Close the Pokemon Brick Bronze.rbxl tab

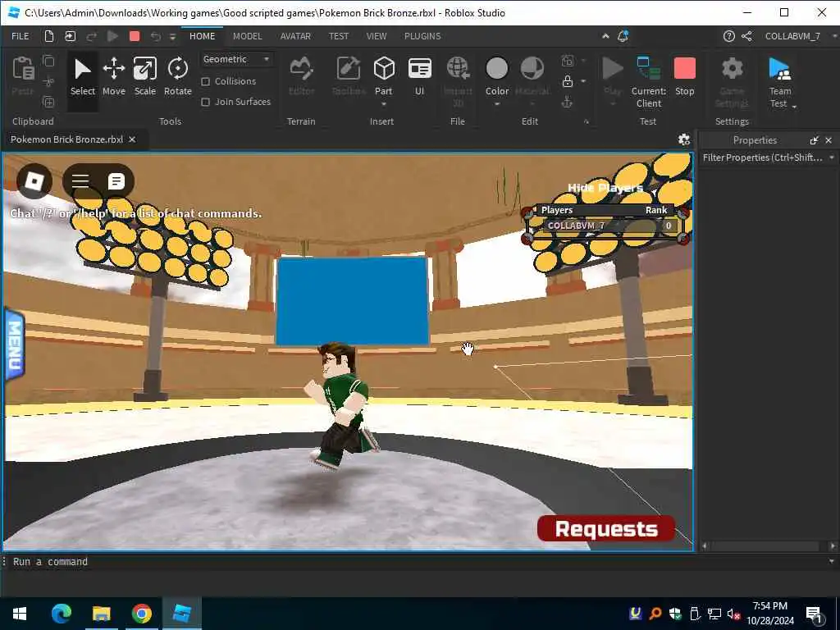coord(132,139)
